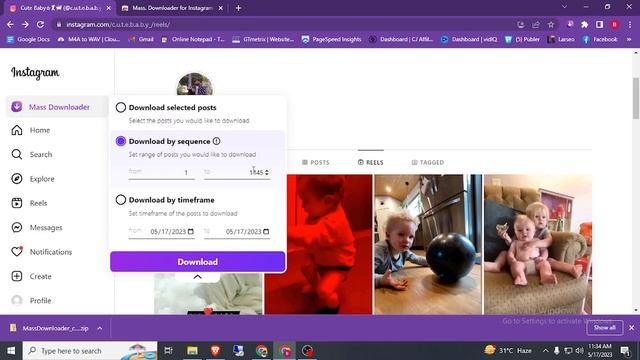Open Mass Downloader in the sidebar
The height and width of the screenshot is (360, 640).
point(57,107)
